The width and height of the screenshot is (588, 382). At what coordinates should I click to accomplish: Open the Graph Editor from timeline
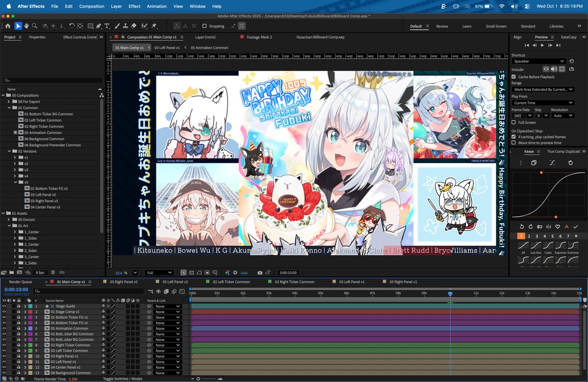(182, 291)
